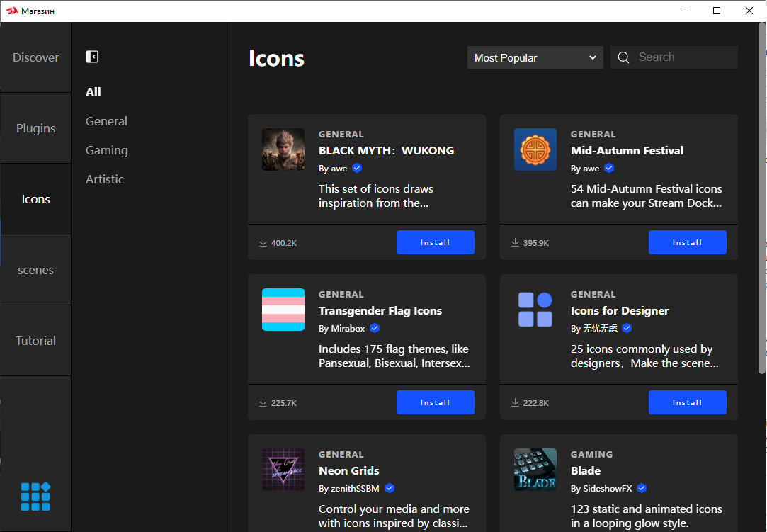
Task: Collapse the category sidebar panel
Action: point(92,57)
